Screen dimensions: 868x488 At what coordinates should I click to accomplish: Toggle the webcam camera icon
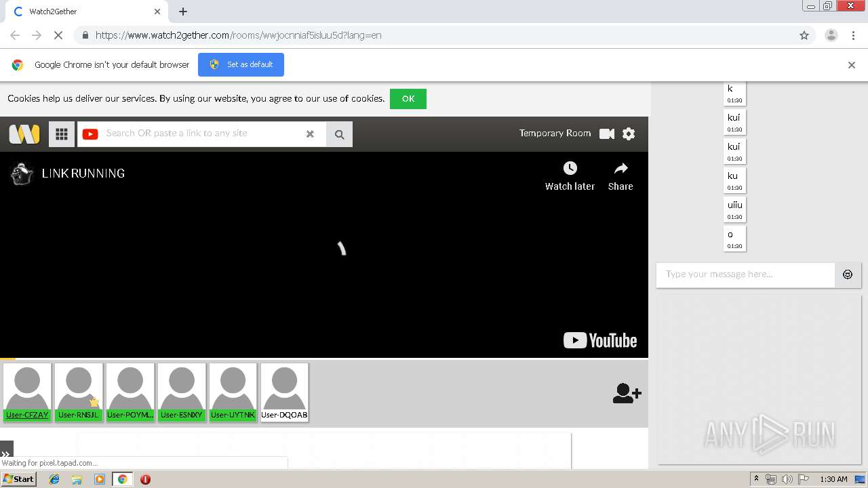[x=607, y=134]
